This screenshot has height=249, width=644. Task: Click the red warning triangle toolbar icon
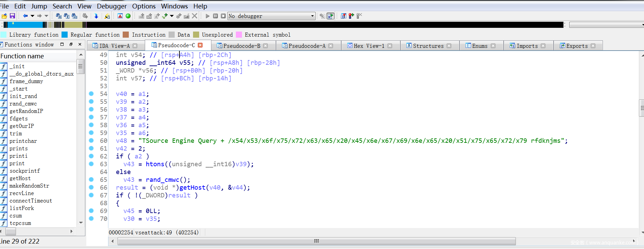(x=120, y=16)
